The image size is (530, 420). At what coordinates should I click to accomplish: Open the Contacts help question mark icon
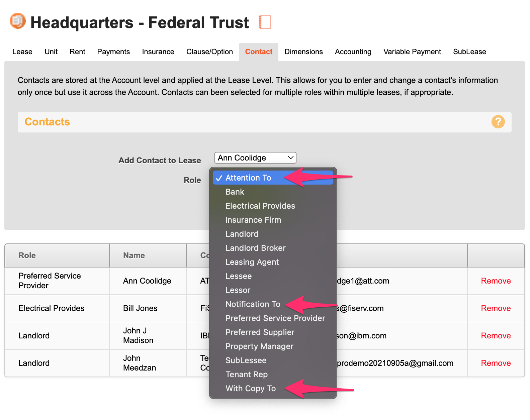[498, 122]
